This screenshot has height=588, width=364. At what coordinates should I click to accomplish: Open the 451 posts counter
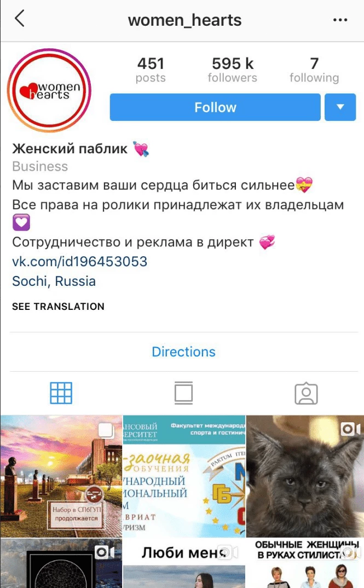click(151, 70)
